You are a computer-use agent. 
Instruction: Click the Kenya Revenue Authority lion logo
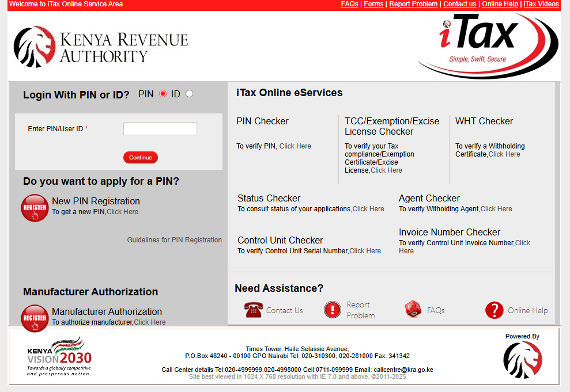pos(35,47)
